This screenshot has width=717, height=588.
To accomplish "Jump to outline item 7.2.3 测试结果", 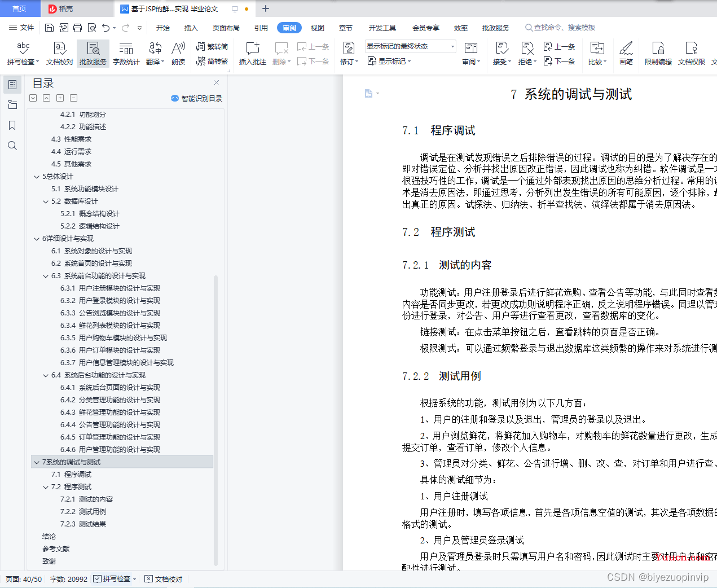I will (x=83, y=524).
